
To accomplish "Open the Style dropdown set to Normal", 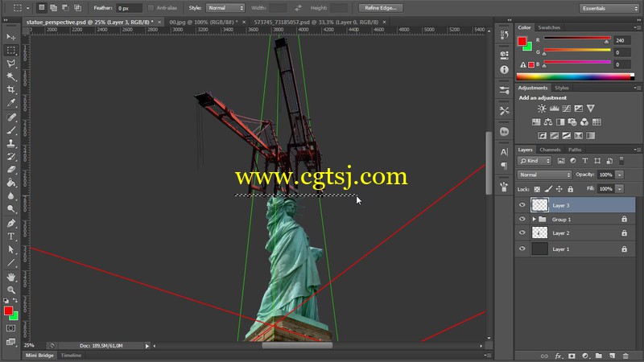I will (x=225, y=8).
